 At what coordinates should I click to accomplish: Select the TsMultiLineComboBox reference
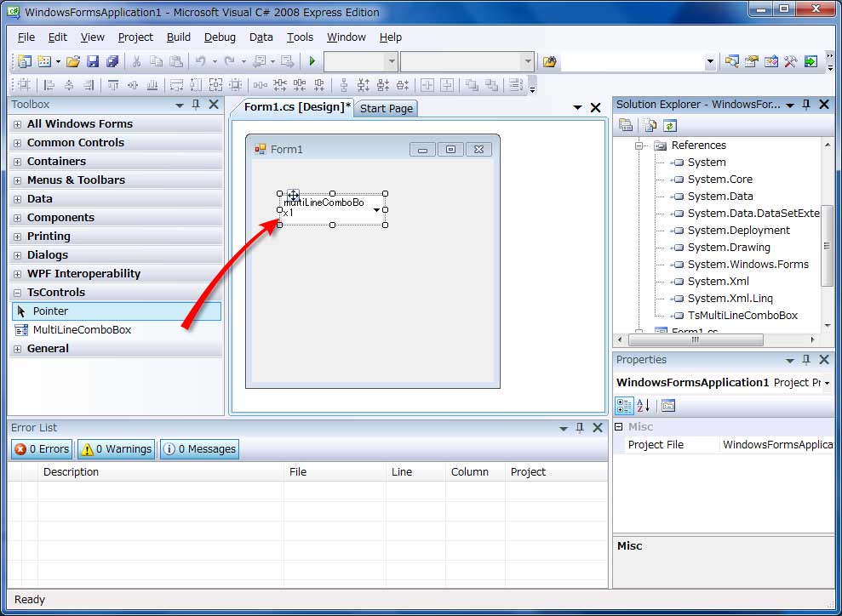point(742,316)
